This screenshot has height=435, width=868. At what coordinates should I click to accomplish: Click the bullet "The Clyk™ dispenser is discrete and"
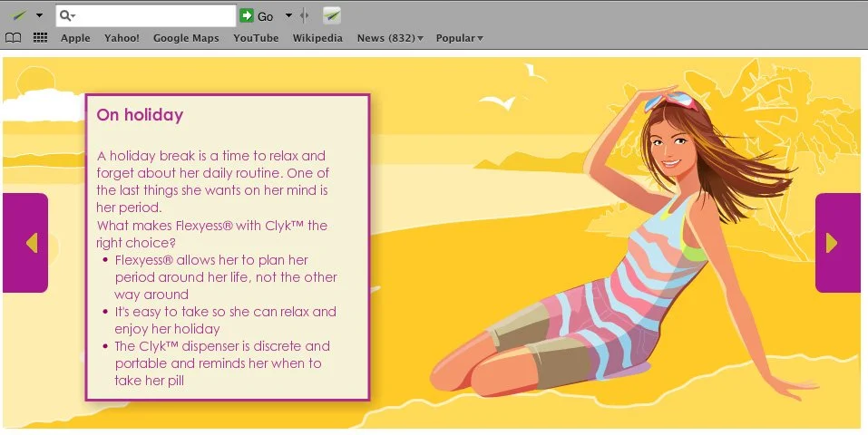coord(222,346)
